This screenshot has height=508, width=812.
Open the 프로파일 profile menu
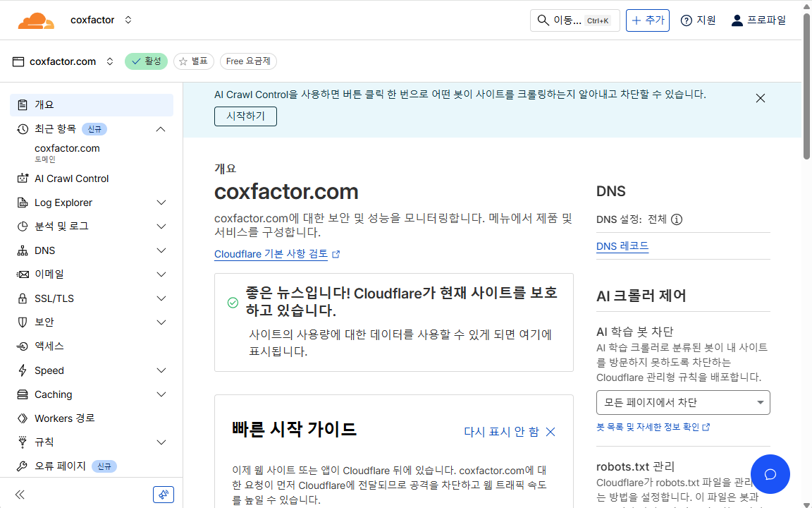[758, 20]
